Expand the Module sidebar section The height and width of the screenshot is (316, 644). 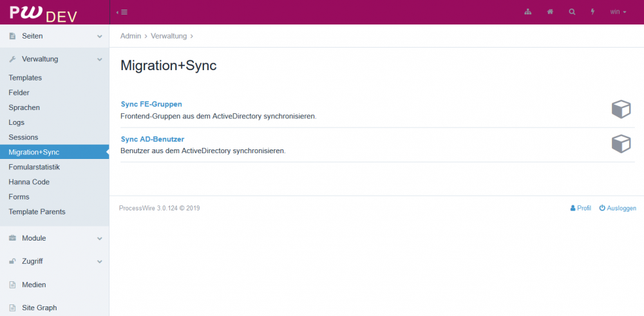click(x=54, y=238)
